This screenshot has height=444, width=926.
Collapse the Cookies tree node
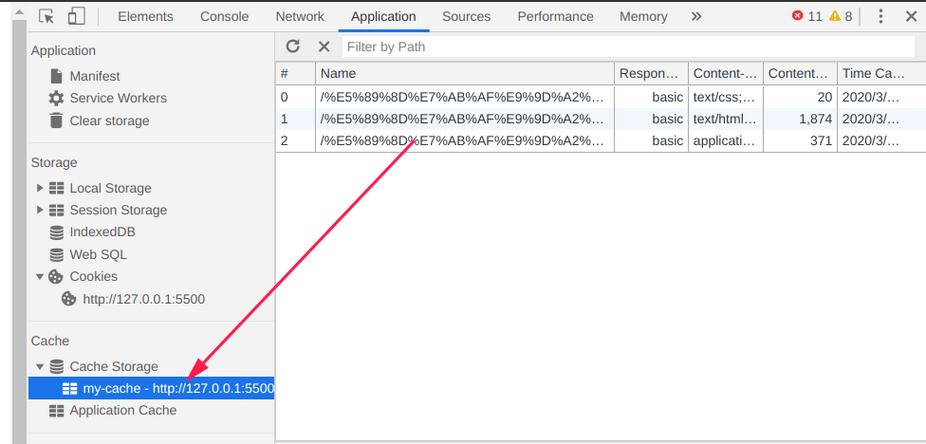(x=40, y=276)
